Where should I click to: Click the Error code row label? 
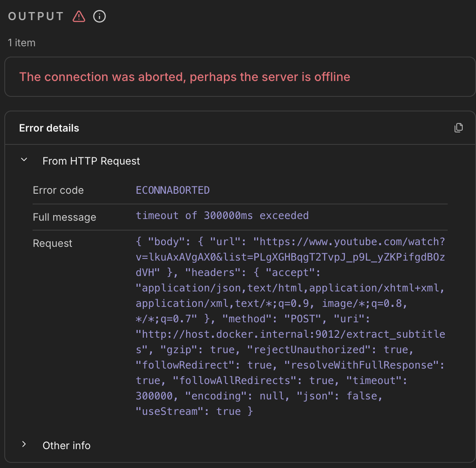click(58, 190)
